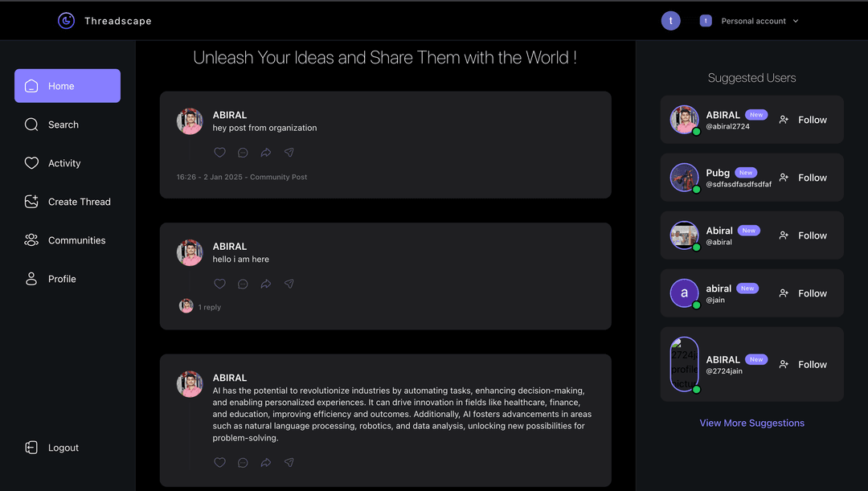
Task: Open the user avatar menu in header
Action: coord(670,21)
